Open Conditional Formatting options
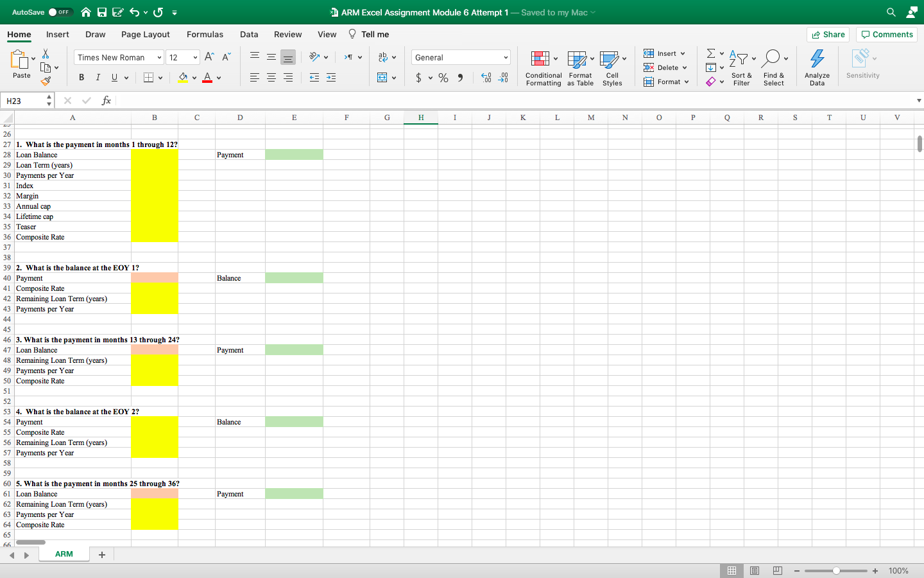 click(x=543, y=67)
